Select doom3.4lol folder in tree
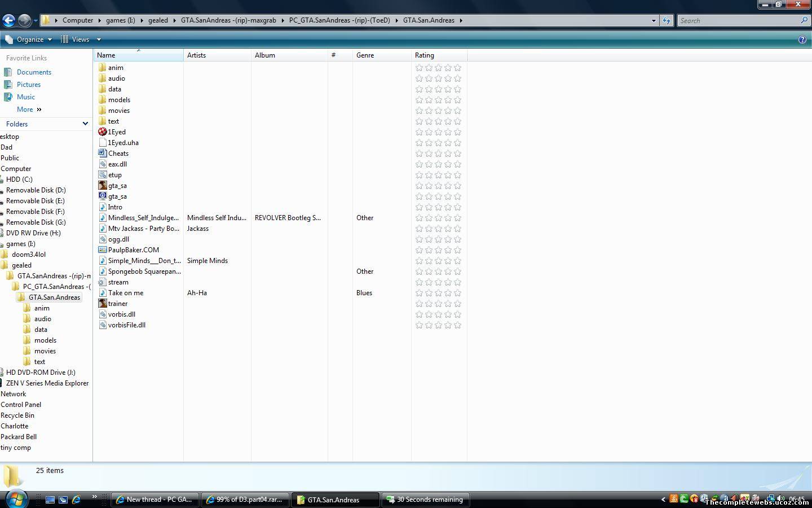812x508 pixels. pos(29,254)
